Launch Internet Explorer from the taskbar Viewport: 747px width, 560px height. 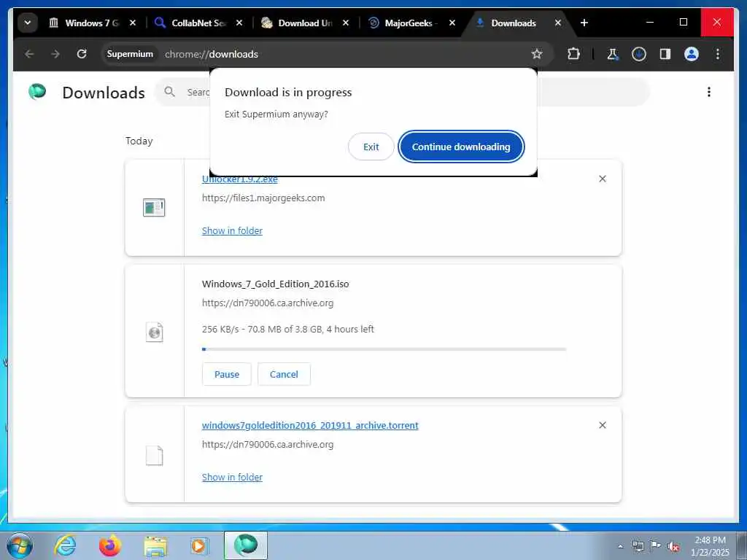pos(65,545)
